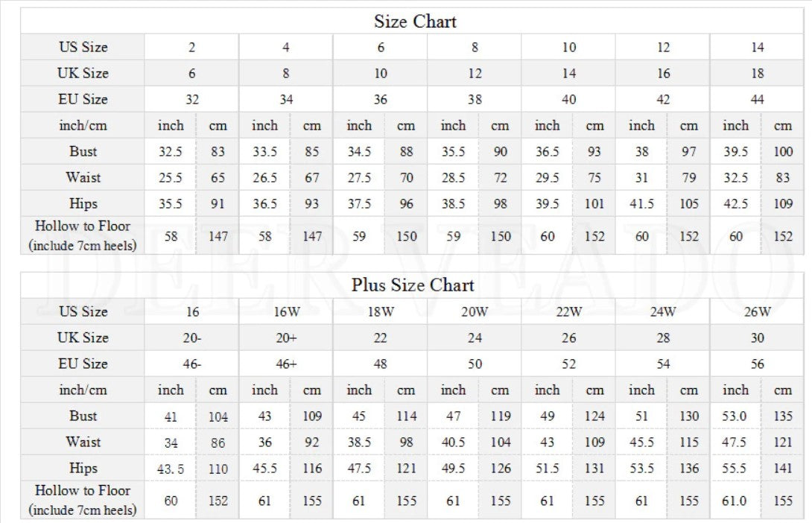This screenshot has height=523, width=812.
Task: Select hips inch value for US size 16
Action: (x=171, y=469)
